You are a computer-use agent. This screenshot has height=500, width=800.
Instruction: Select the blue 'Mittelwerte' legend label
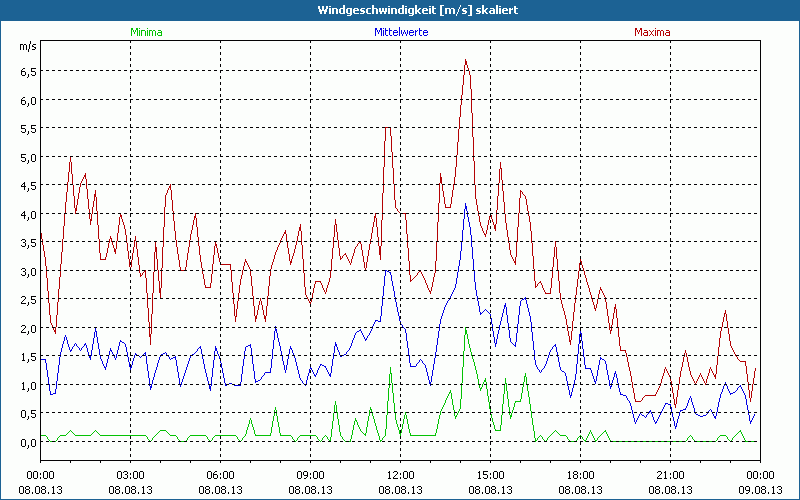(x=402, y=32)
